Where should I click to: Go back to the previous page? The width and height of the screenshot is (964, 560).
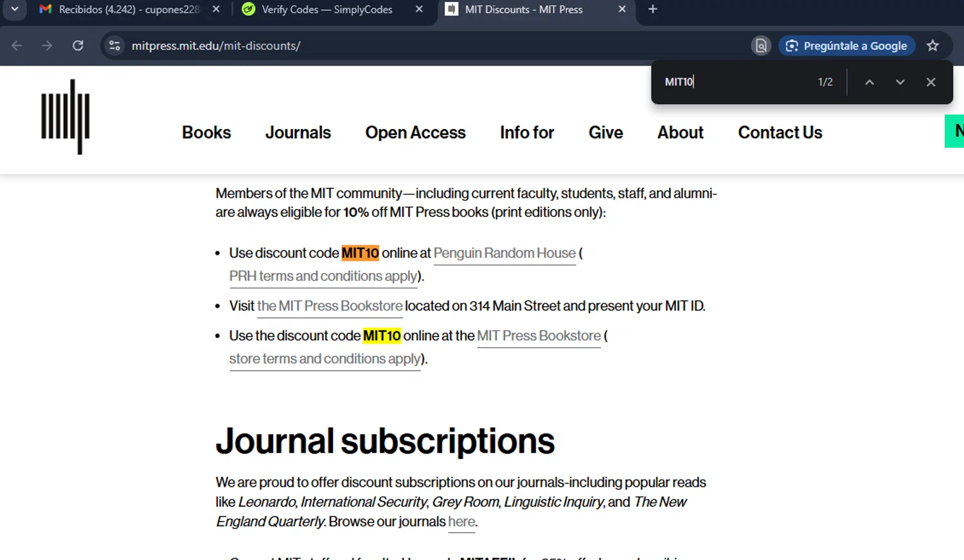(17, 46)
